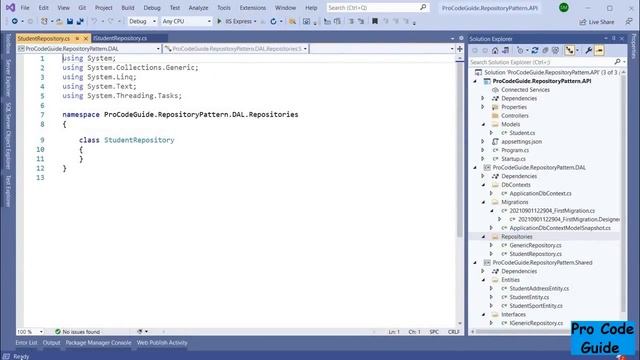This screenshot has width=640, height=360.
Task: Click the Properties wrench icon in Solution Explorer
Action: pos(588,51)
